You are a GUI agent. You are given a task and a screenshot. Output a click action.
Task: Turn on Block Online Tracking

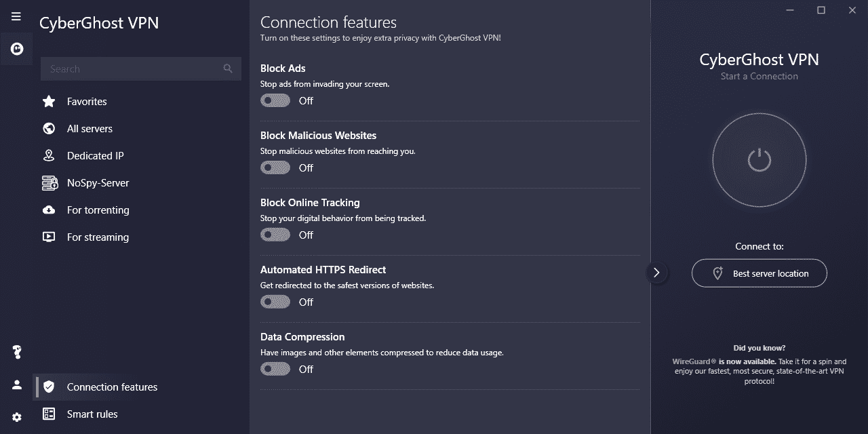pyautogui.click(x=275, y=234)
